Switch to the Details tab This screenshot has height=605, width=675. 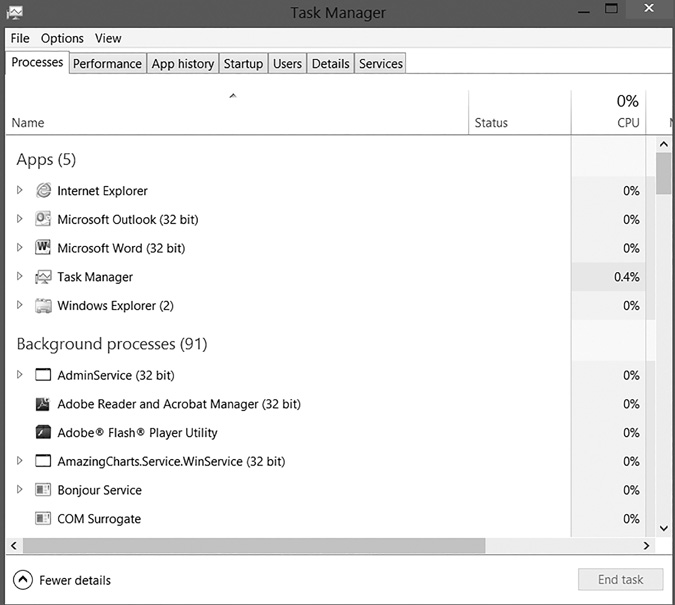330,64
